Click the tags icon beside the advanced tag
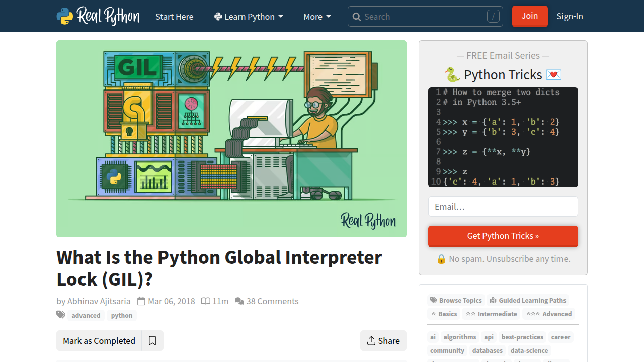Viewport: 644px width, 362px height. (x=61, y=315)
